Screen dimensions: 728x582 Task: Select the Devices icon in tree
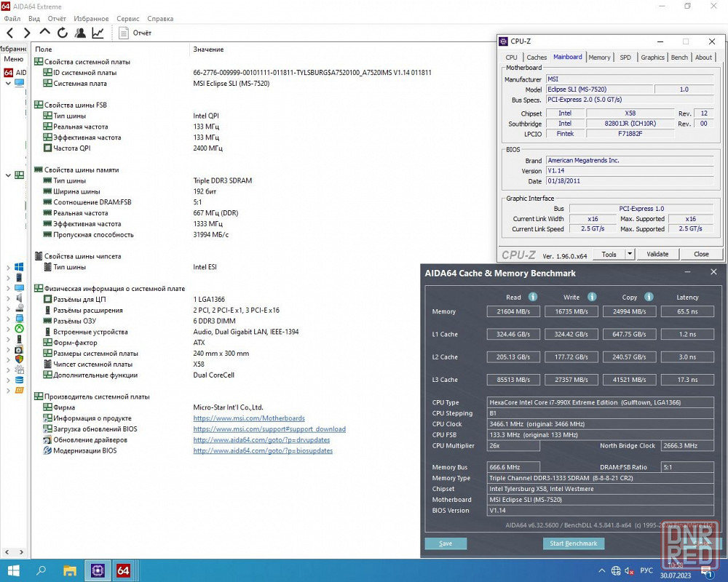point(19,339)
